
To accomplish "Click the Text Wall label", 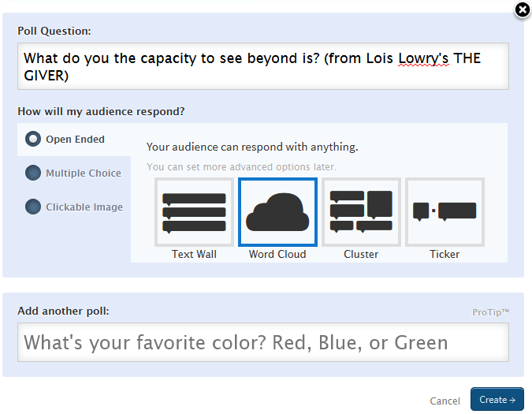I will [194, 254].
